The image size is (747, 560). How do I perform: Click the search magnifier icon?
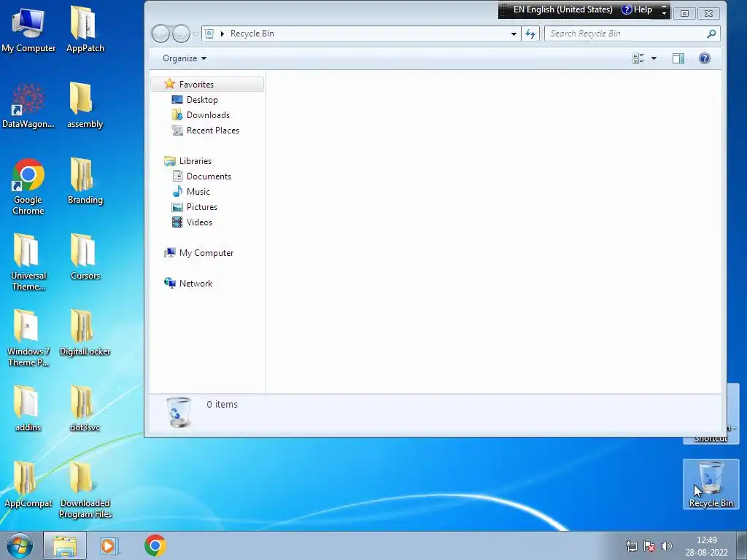point(711,34)
